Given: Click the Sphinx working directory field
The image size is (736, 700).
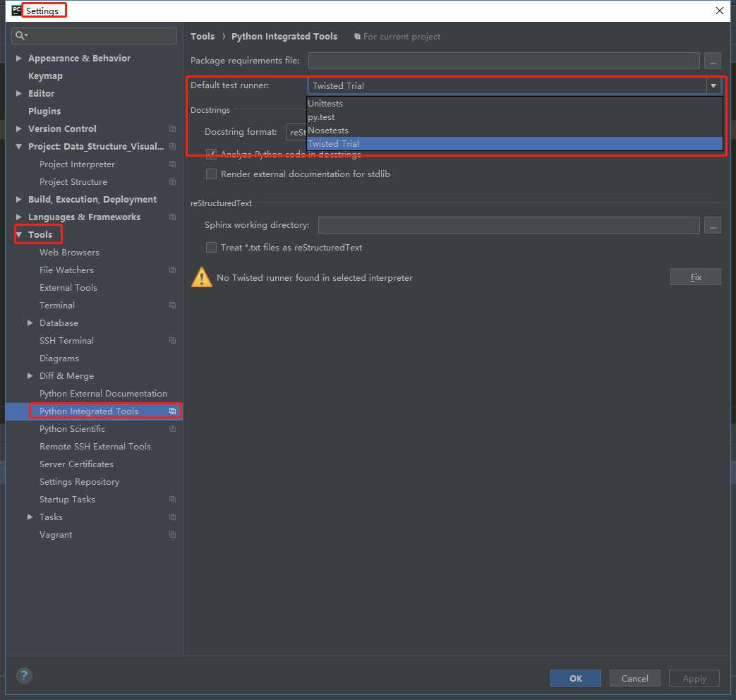Looking at the screenshot, I should point(509,225).
